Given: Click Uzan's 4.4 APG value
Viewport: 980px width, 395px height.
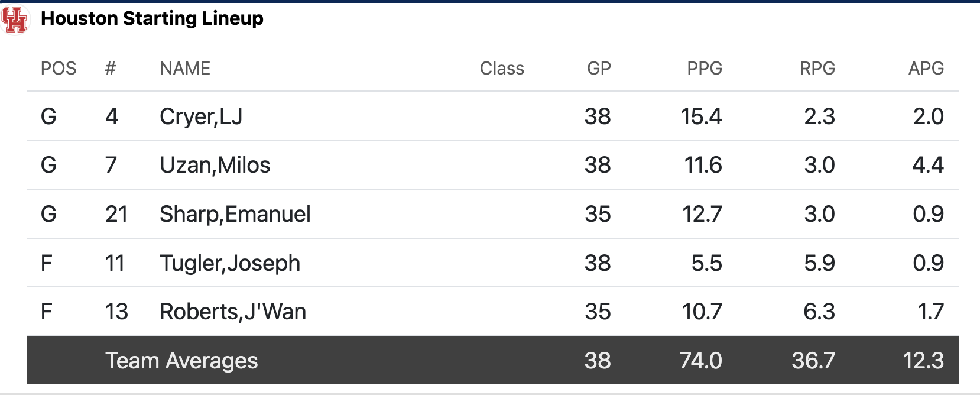Looking at the screenshot, I should 928,165.
